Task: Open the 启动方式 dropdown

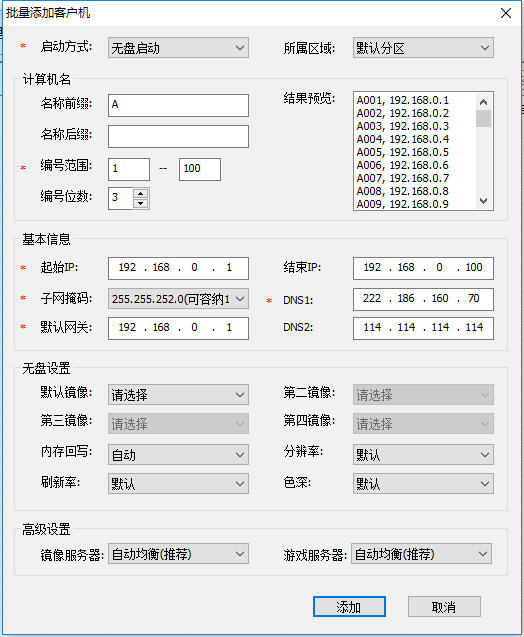Action: tap(178, 48)
